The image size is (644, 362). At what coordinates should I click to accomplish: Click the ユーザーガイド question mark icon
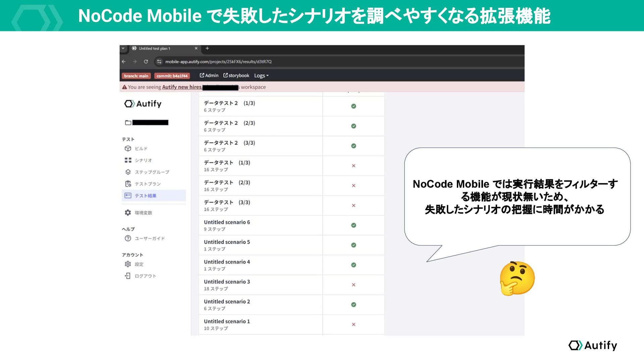[128, 238]
